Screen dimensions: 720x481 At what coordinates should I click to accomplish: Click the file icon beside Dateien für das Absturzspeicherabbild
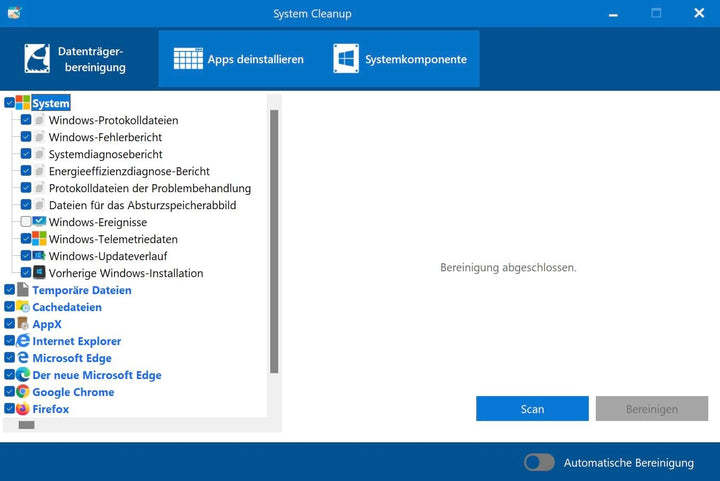pos(40,205)
